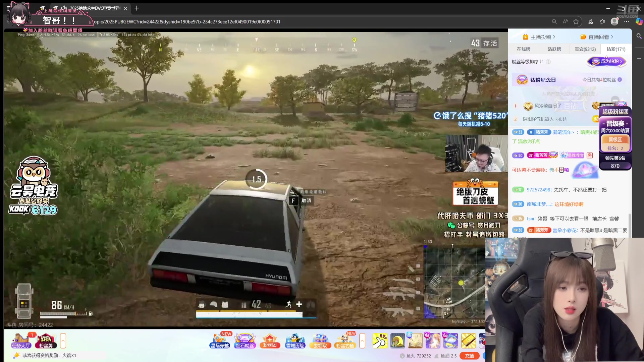The image size is (644, 362).
Task: Switch to the 在线榜 tab
Action: [x=523, y=49]
